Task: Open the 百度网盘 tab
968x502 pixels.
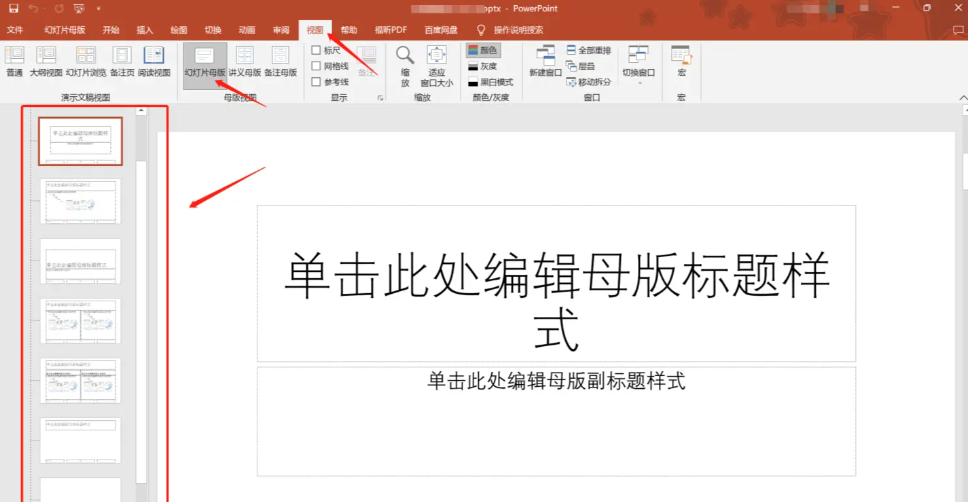Action: point(441,30)
